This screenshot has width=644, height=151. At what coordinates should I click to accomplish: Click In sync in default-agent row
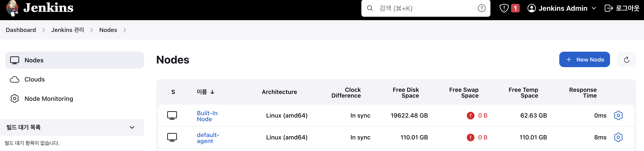pos(360,137)
